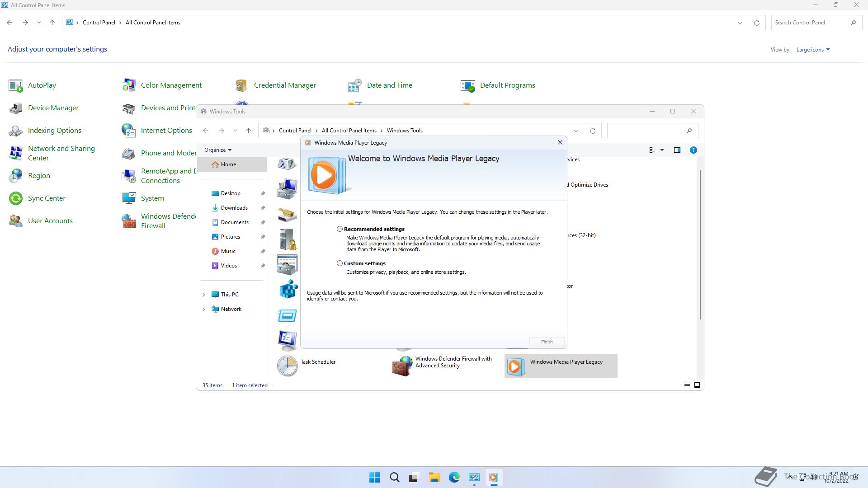The width and height of the screenshot is (868, 488).
Task: Open the View by Large icons dropdown
Action: coord(813,50)
